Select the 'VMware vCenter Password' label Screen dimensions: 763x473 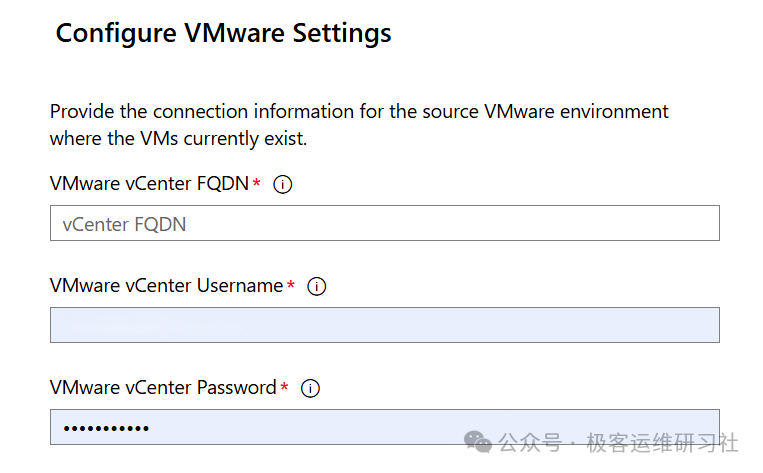tap(163, 387)
